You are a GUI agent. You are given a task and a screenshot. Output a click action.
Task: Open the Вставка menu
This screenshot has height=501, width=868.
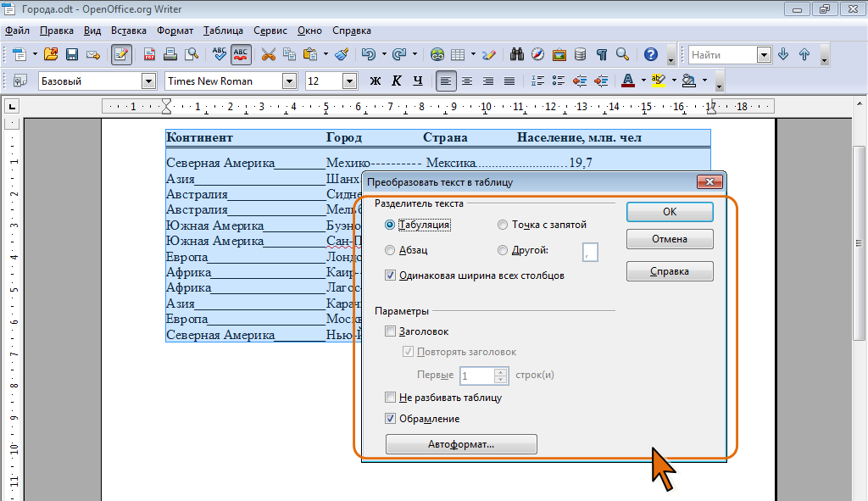click(129, 31)
